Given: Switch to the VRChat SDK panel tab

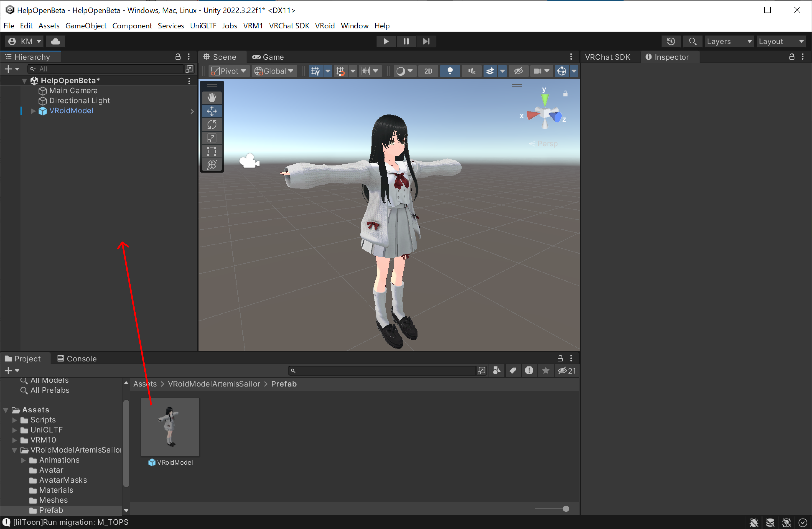Looking at the screenshot, I should 608,57.
